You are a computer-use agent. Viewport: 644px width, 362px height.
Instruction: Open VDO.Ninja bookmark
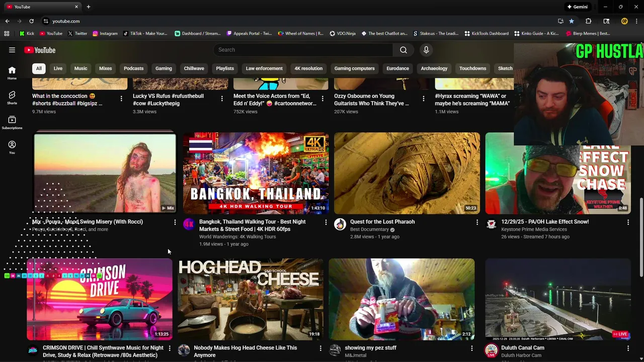(x=343, y=34)
